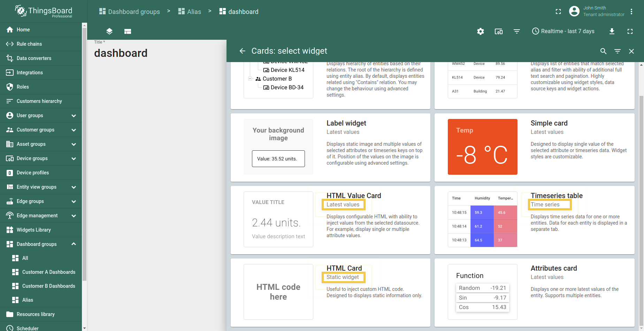Click the Alias breadcrumb link
Viewport: 644px width, 331px height.
[x=190, y=12]
